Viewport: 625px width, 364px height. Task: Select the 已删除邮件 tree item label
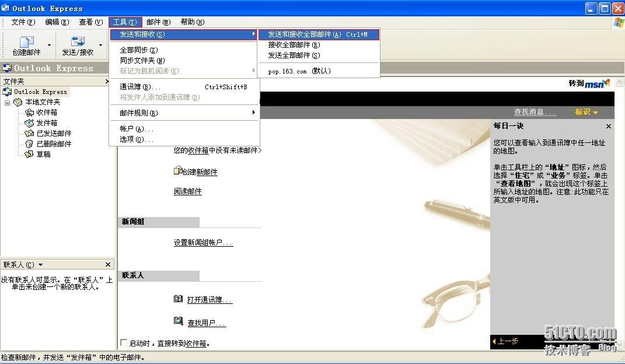tap(54, 143)
